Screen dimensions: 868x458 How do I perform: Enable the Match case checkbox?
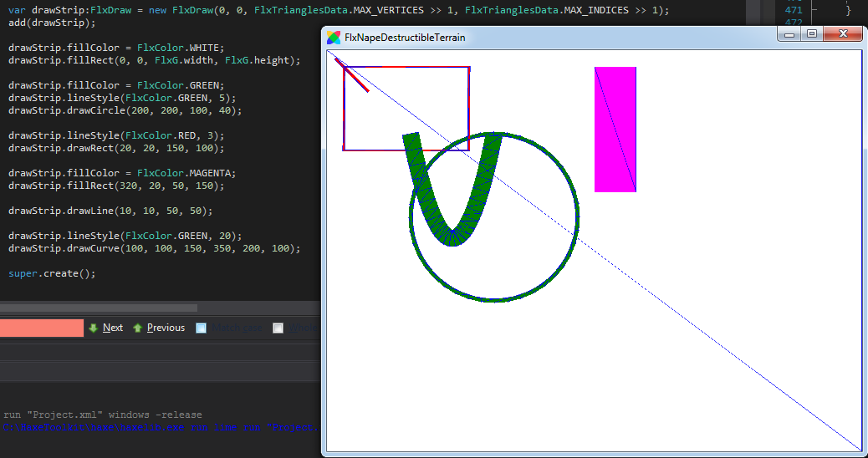(x=202, y=328)
